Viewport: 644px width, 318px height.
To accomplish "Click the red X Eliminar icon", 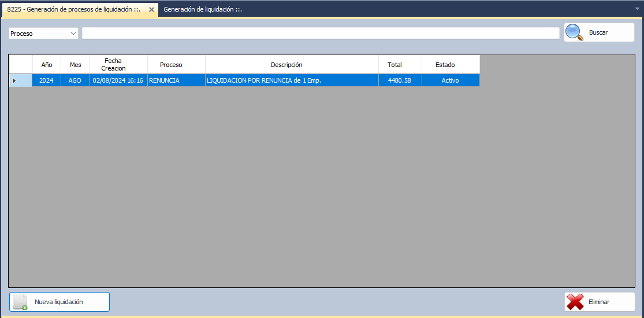I will pos(575,302).
